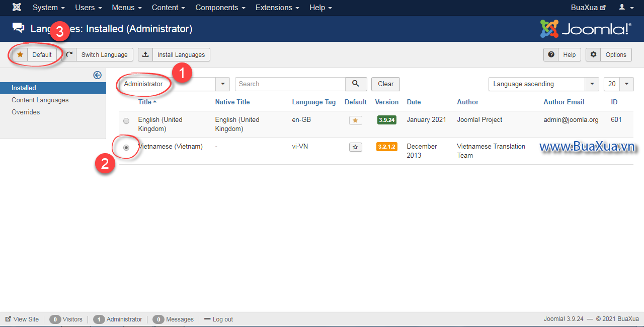644x327 pixels.
Task: Sort by the Language Tag column
Action: (x=314, y=102)
